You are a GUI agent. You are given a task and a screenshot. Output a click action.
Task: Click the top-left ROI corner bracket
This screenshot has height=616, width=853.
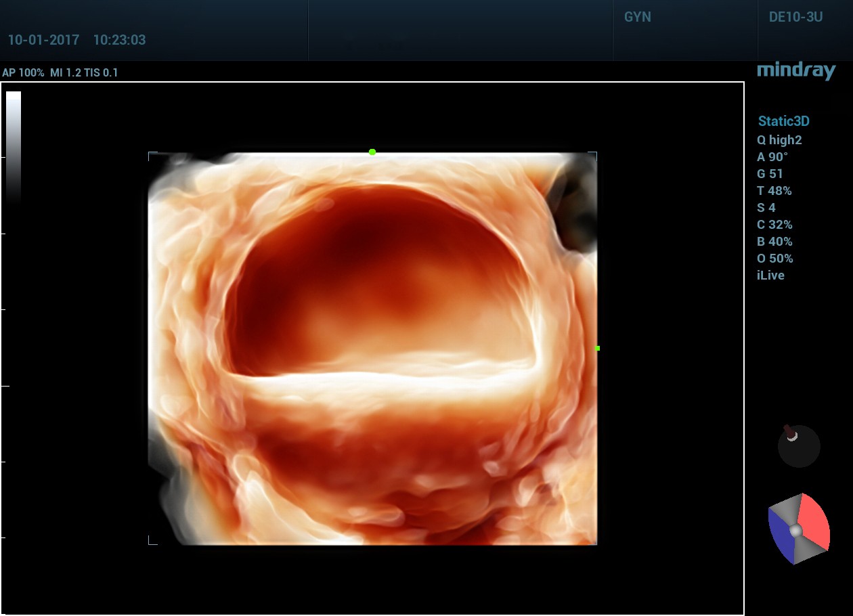pos(152,155)
